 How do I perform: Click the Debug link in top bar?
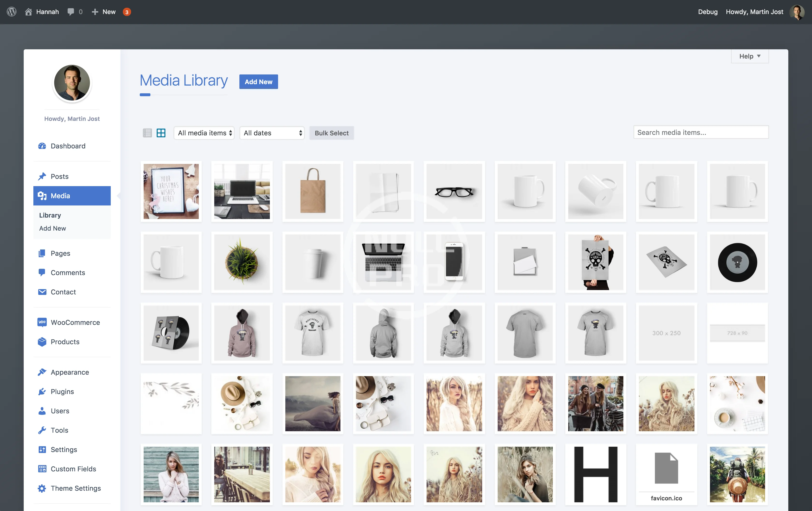click(x=708, y=12)
